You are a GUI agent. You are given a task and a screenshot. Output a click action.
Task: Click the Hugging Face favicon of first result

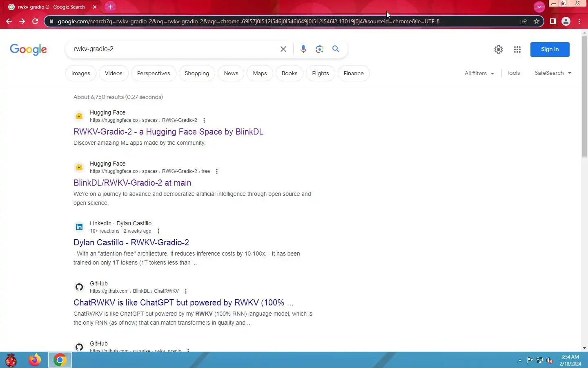point(79,116)
